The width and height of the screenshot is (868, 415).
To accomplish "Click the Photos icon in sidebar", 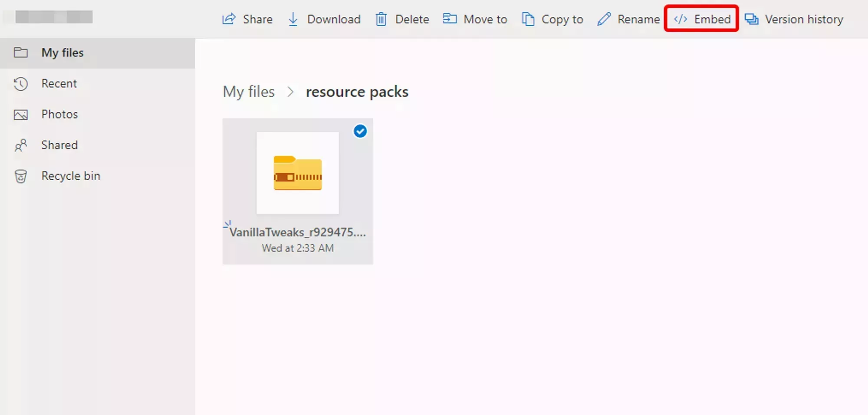I will 21,114.
